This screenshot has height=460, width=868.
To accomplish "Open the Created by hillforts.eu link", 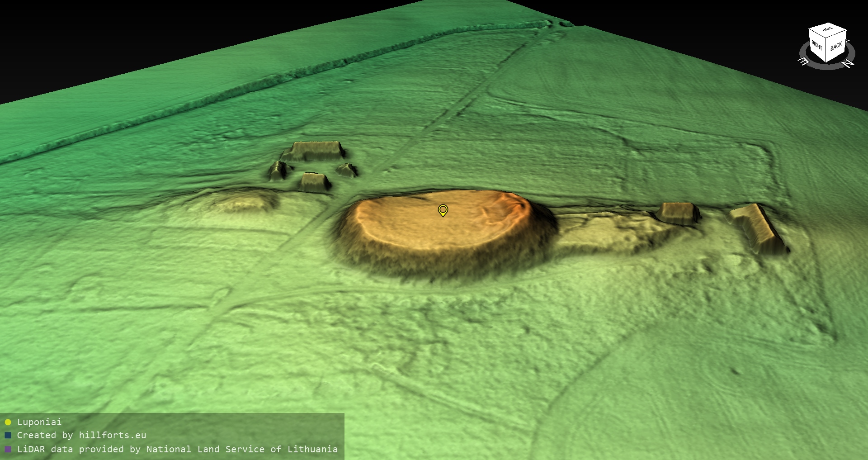I will 81,436.
